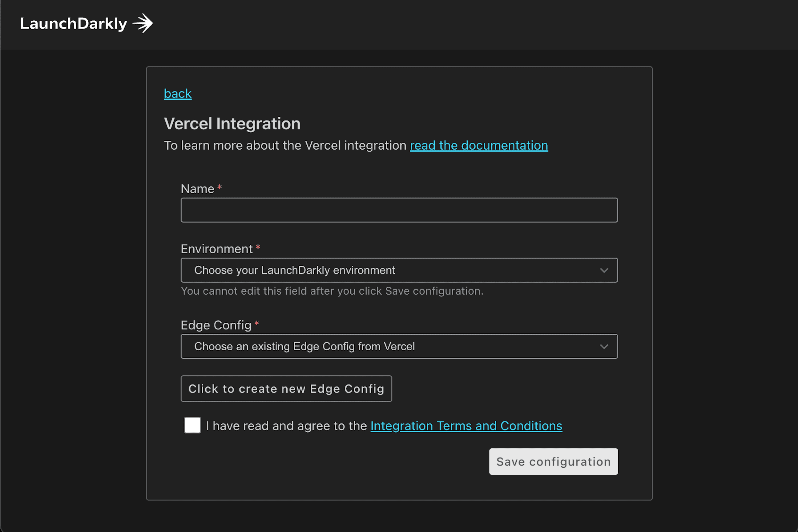Check the terms agreement checkbox
Image resolution: width=798 pixels, height=532 pixels.
(x=192, y=425)
